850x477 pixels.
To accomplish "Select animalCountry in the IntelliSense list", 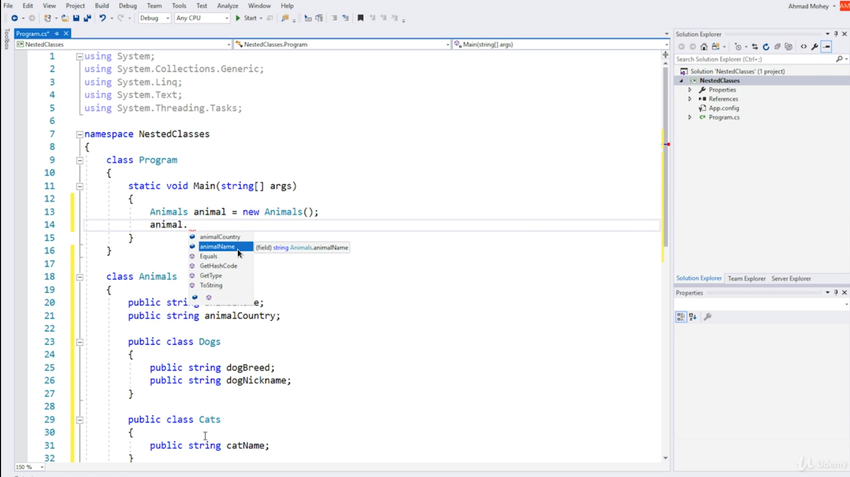I will tap(221, 237).
